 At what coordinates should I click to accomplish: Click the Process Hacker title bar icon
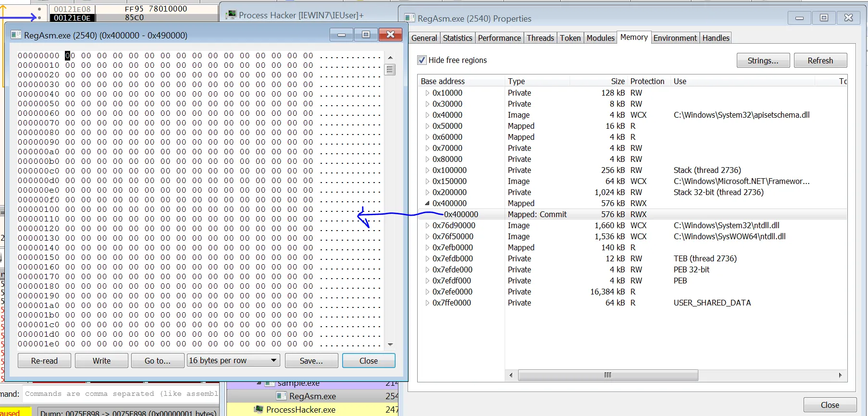click(x=231, y=15)
